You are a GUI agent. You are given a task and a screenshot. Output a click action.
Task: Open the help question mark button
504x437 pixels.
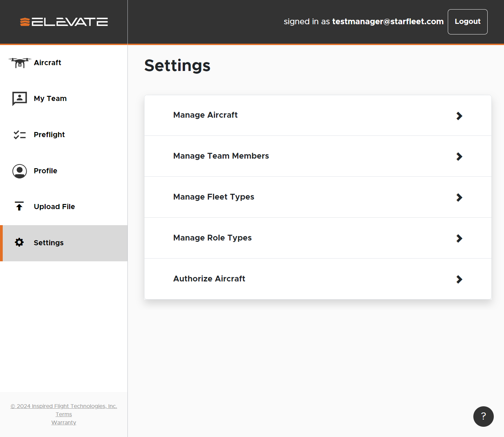(x=483, y=416)
